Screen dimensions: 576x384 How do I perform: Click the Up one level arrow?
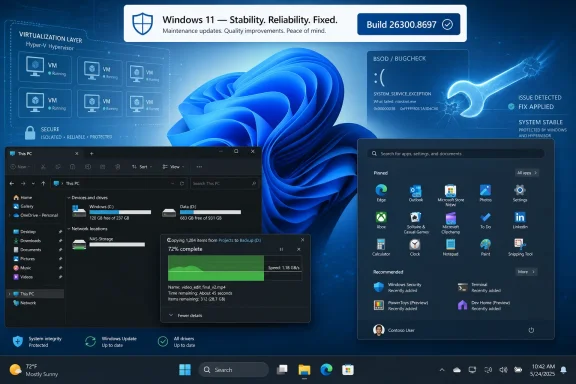tap(43, 183)
